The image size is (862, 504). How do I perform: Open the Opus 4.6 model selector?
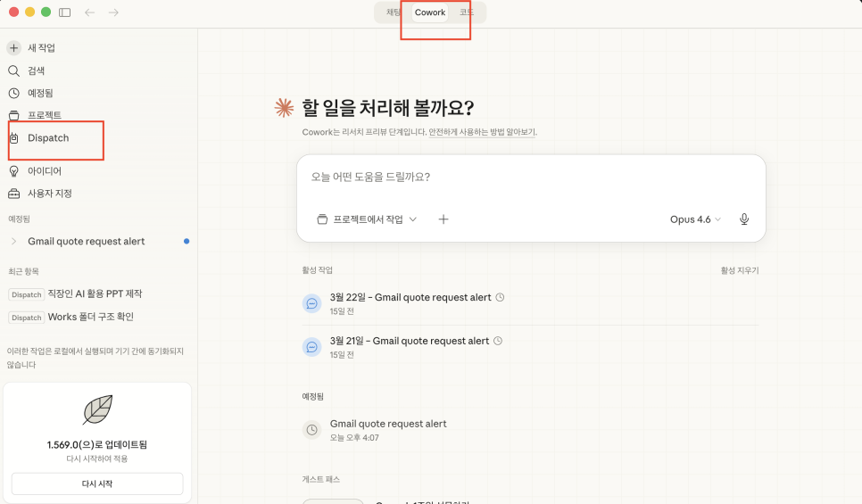[695, 219]
